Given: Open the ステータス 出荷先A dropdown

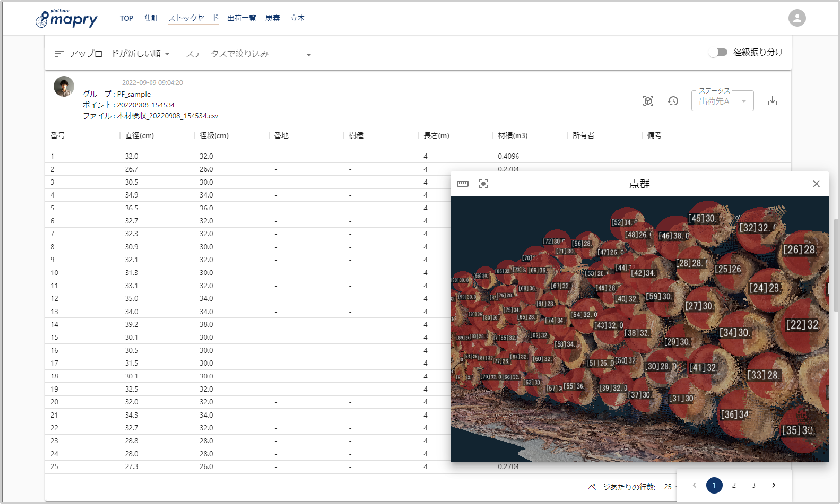Looking at the screenshot, I should 722,101.
